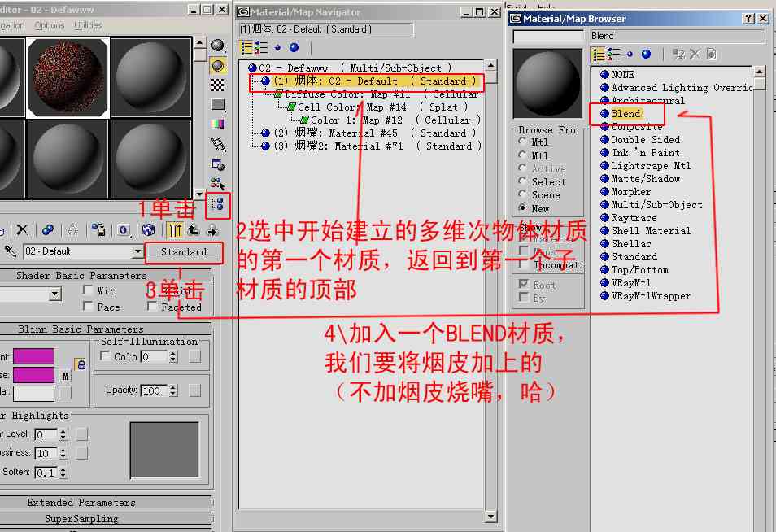Open the shader type dropdown arrow

click(55, 294)
